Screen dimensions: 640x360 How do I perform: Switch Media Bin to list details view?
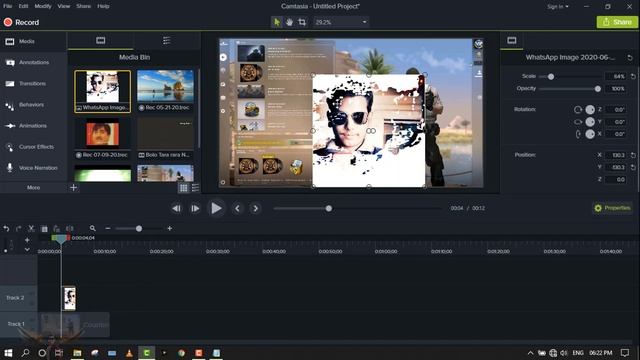coord(195,188)
